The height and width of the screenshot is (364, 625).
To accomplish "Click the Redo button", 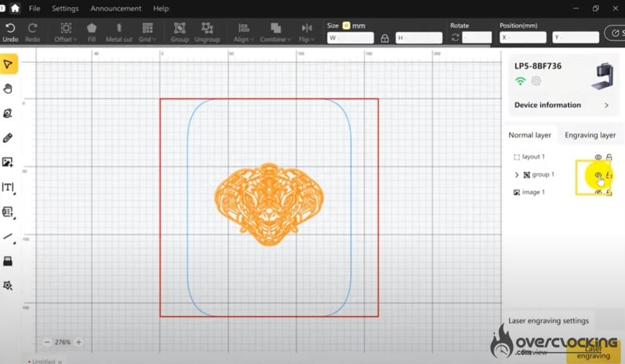I will click(x=32, y=32).
